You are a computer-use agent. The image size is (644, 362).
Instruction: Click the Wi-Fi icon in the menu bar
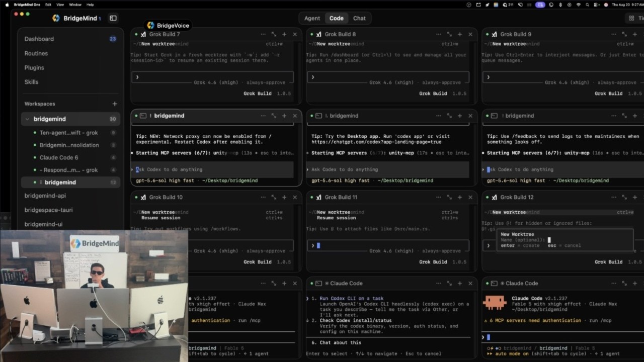click(578, 5)
